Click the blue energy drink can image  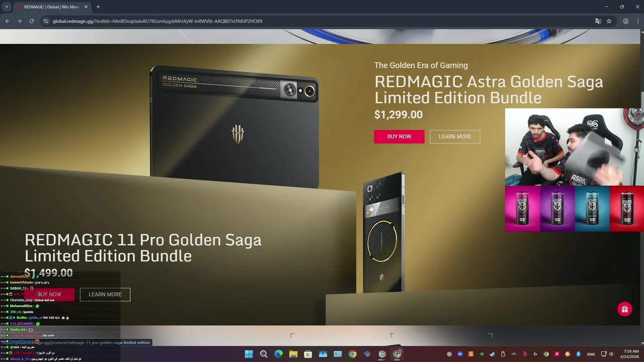point(592,209)
